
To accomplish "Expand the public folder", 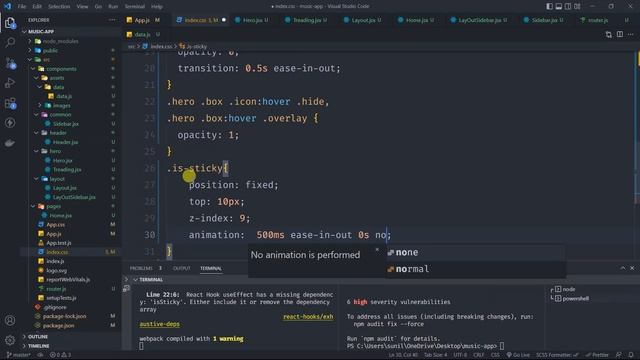I will (x=50, y=51).
